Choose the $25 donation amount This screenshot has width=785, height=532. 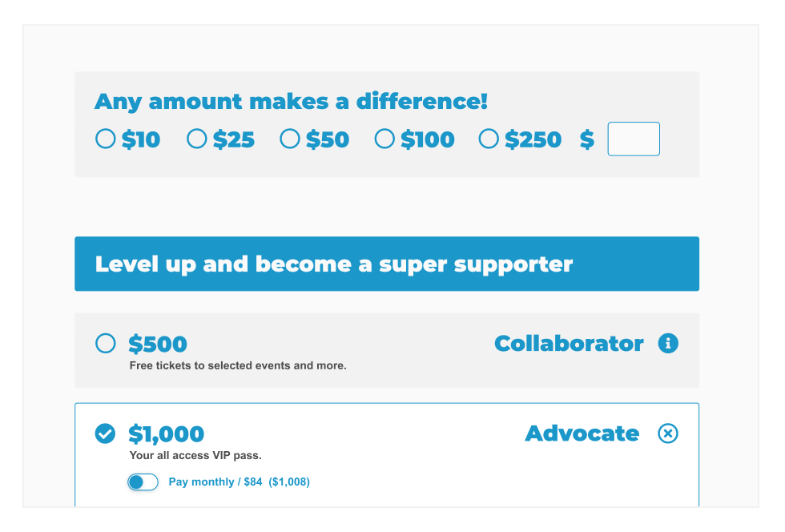point(197,139)
